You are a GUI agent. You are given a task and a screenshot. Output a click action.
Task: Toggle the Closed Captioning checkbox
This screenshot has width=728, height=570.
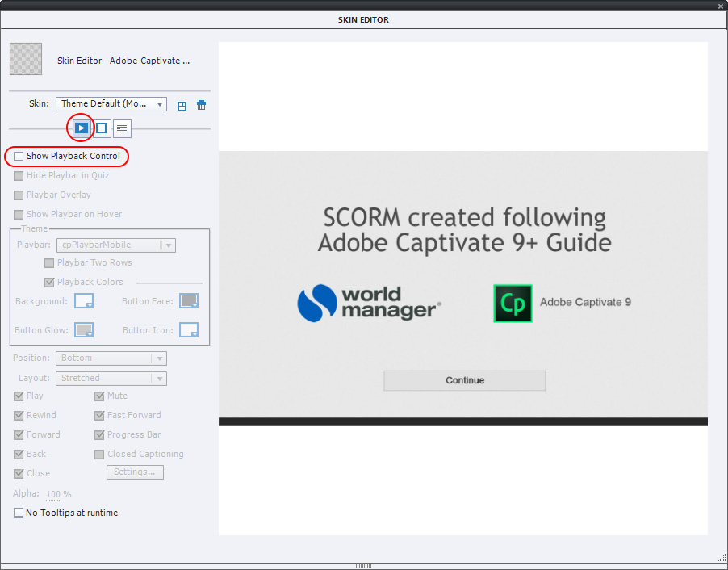[99, 455]
